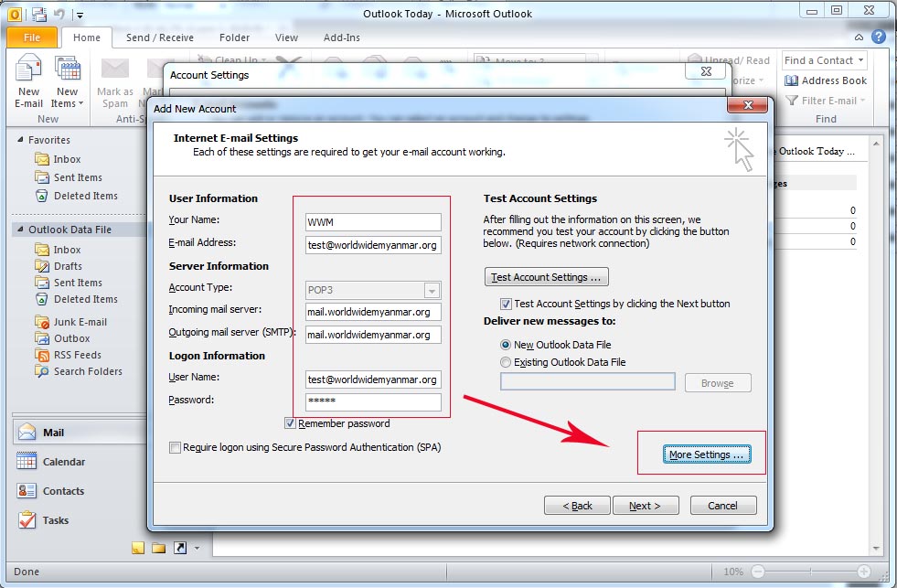The width and height of the screenshot is (897, 588).
Task: Open the New E-mail composer
Action: tap(28, 82)
